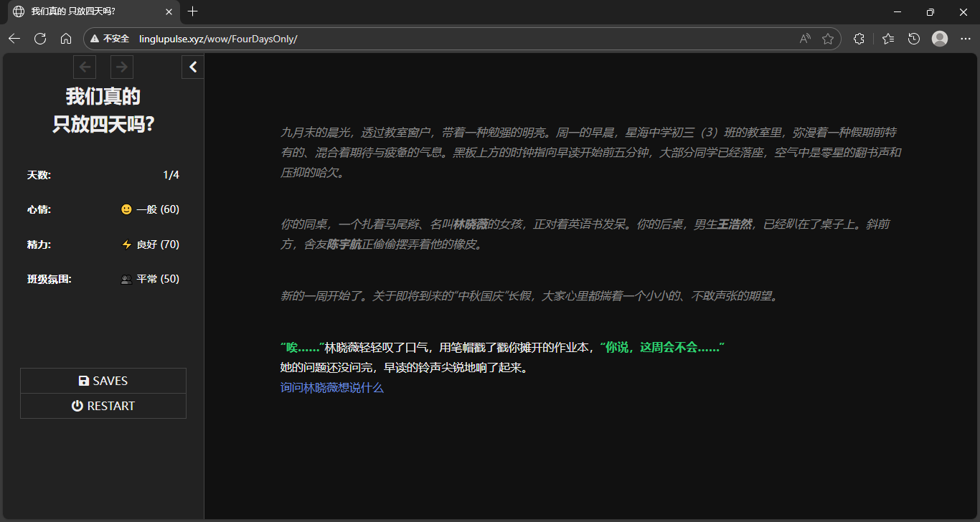Open browser Extensions menu
Viewport: 980px width, 522px height.
[859, 39]
